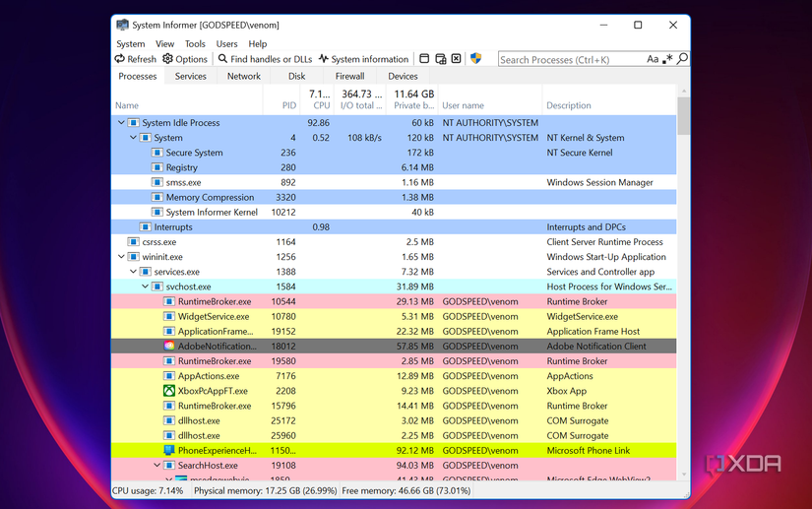This screenshot has height=509, width=812.
Task: Click the AdobeNotification process icon
Action: [x=169, y=346]
